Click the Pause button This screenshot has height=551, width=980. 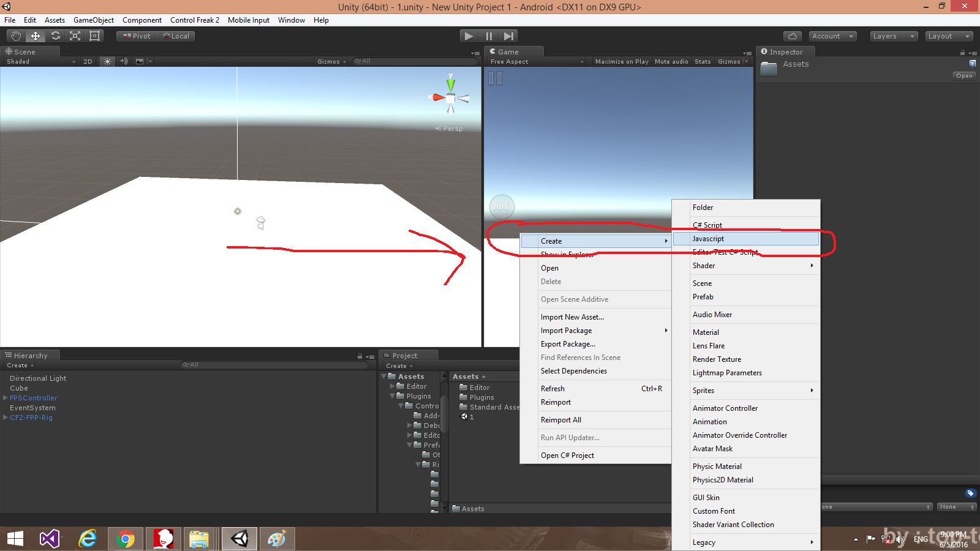(x=489, y=36)
